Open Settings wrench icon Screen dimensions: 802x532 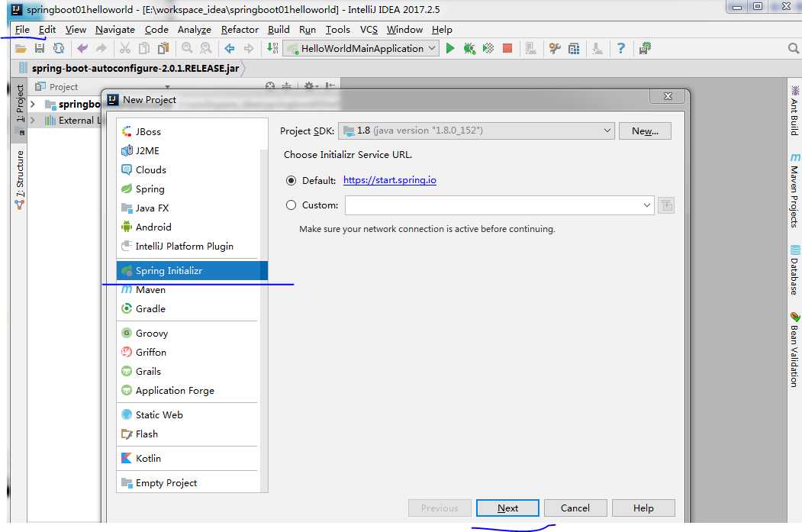click(555, 49)
